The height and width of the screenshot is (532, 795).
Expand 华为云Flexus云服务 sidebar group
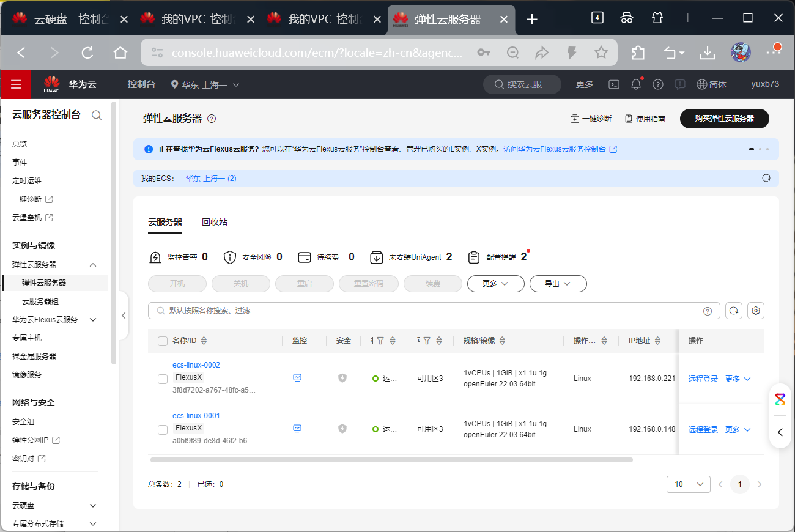(x=93, y=320)
